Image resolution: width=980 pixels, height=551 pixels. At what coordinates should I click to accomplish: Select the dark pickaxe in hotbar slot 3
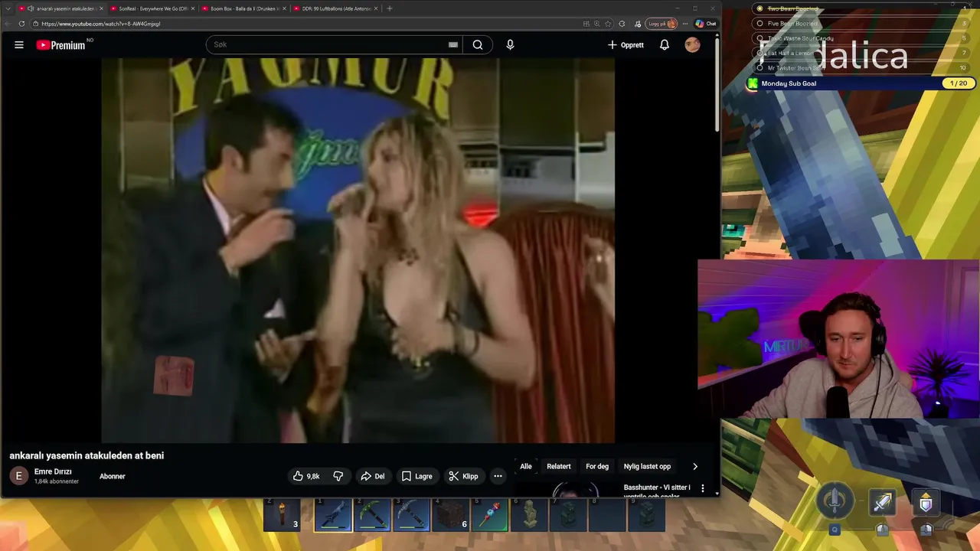(411, 515)
